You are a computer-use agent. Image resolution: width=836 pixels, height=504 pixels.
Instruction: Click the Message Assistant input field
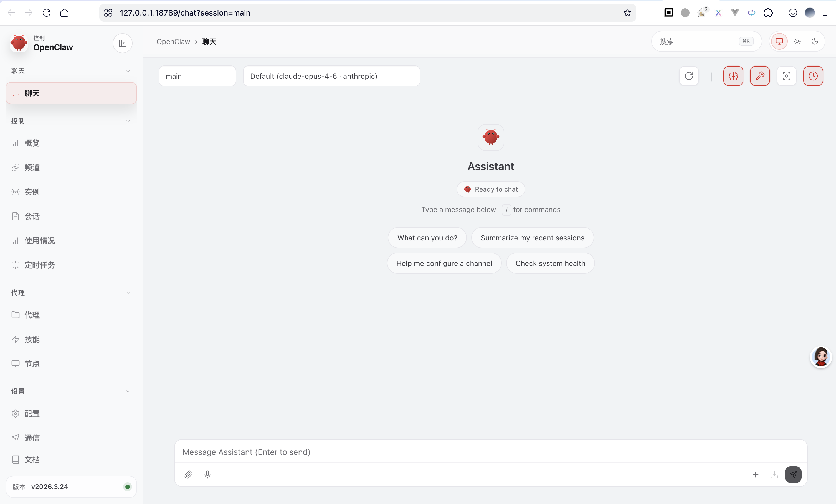click(490, 452)
